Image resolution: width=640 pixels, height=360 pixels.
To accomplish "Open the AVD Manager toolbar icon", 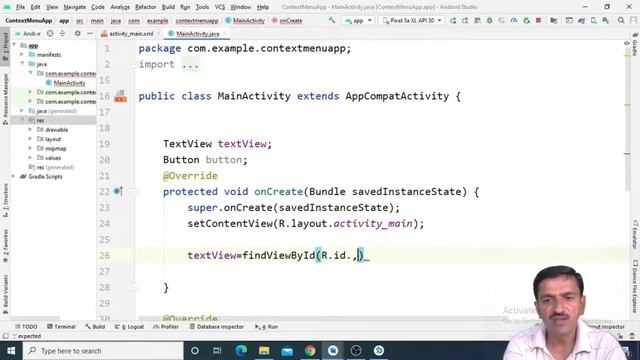I will coord(593,20).
